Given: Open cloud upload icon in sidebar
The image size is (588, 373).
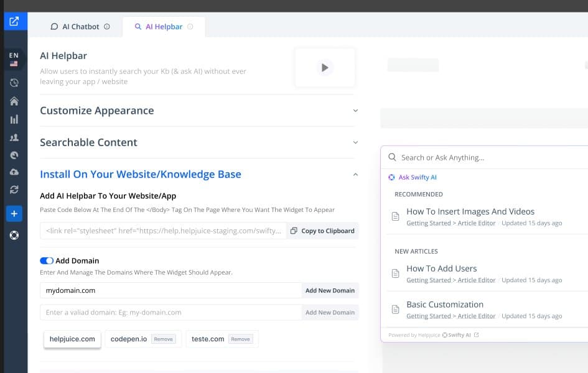Looking at the screenshot, I should [14, 172].
